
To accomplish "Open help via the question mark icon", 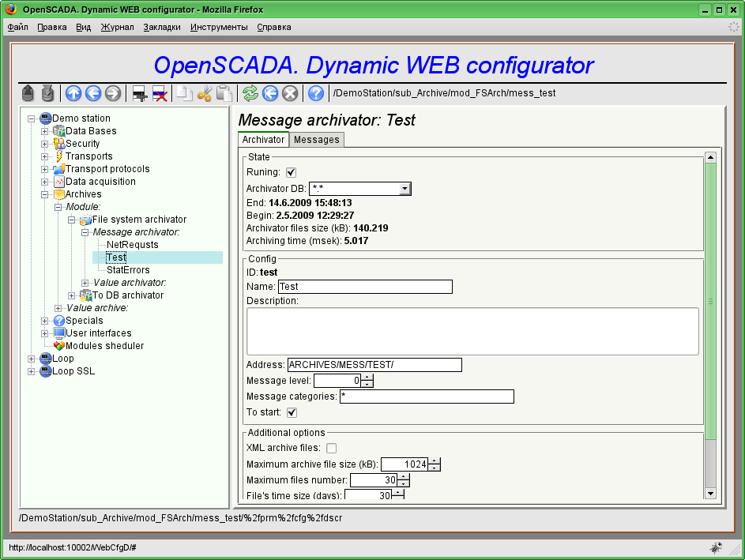I will click(316, 93).
